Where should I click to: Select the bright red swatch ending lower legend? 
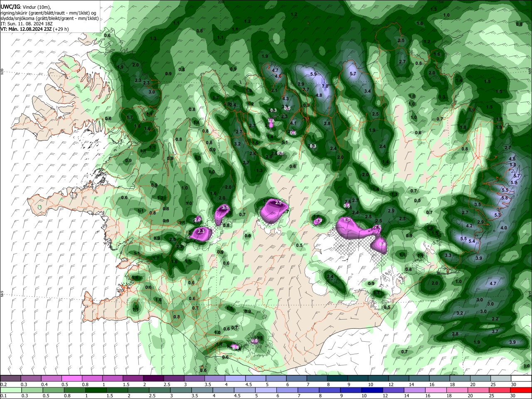coord(521,390)
